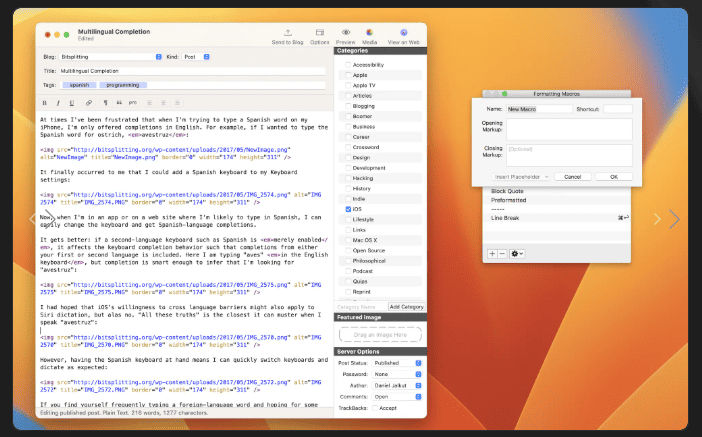The width and height of the screenshot is (702, 437).
Task: Open the Post Status dropdown
Action: 397,363
